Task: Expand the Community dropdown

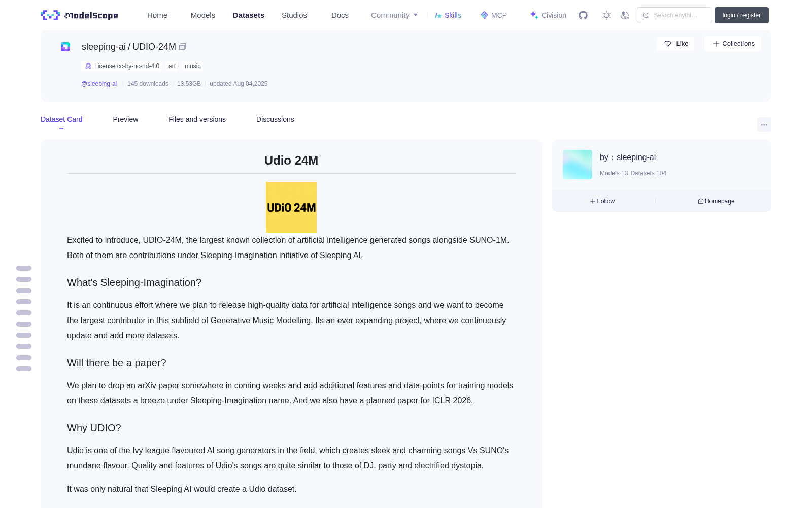Action: click(x=394, y=15)
